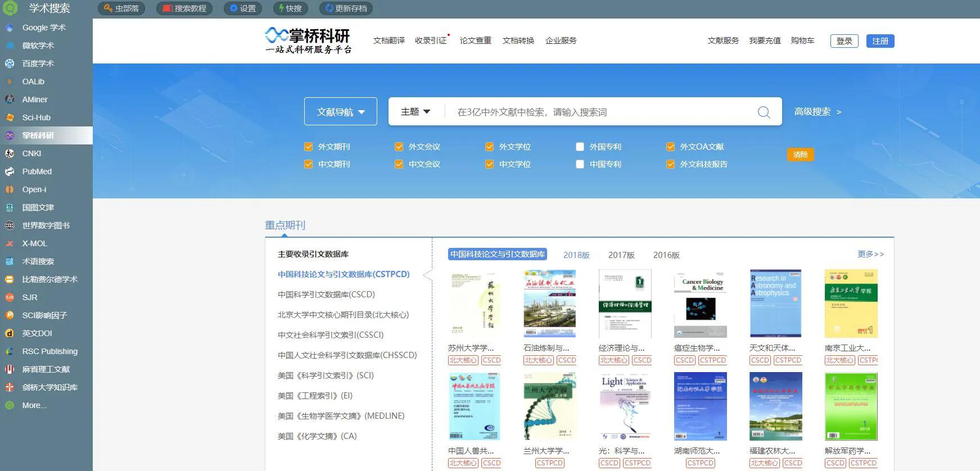Enable 外国专利 checkbox
Viewport: 980px width, 471px height.
click(x=580, y=147)
